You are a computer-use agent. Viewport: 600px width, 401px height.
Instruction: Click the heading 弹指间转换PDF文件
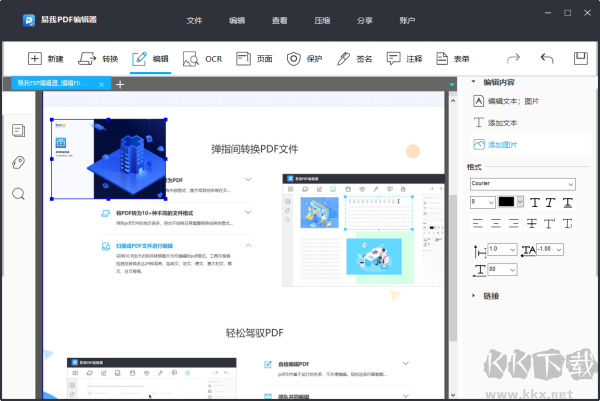pos(254,149)
